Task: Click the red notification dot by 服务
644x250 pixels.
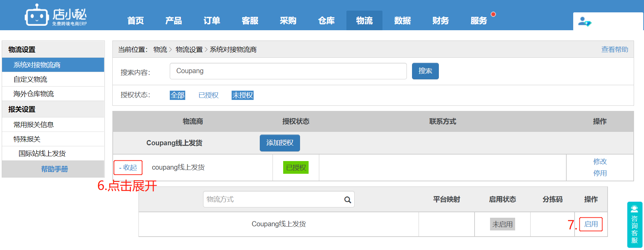Action: click(x=493, y=14)
